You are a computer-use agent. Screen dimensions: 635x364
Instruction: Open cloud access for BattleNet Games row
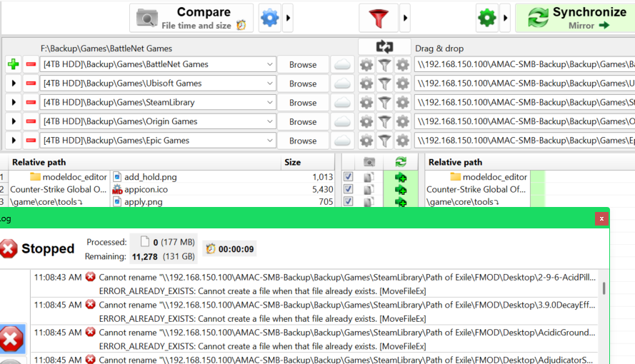coord(342,64)
